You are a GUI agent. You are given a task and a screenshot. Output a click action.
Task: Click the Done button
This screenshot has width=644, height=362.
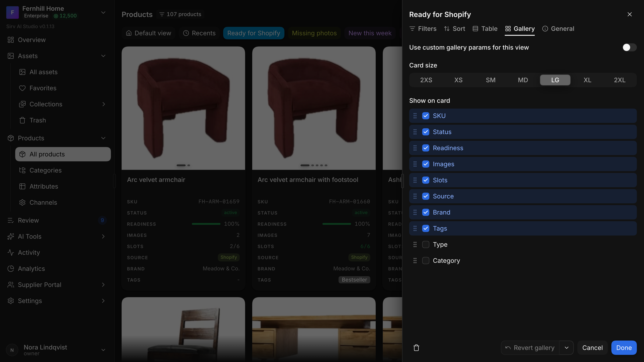tap(624, 348)
